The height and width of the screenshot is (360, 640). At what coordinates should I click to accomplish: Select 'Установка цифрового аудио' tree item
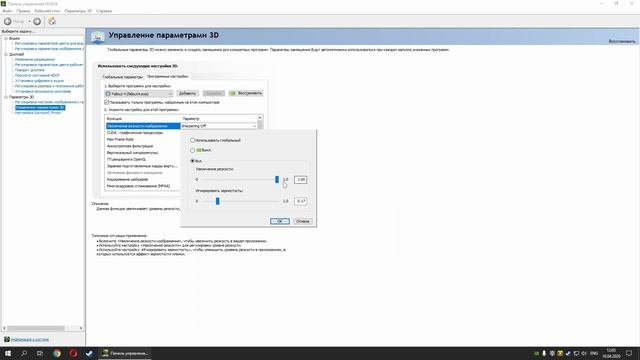tap(39, 81)
